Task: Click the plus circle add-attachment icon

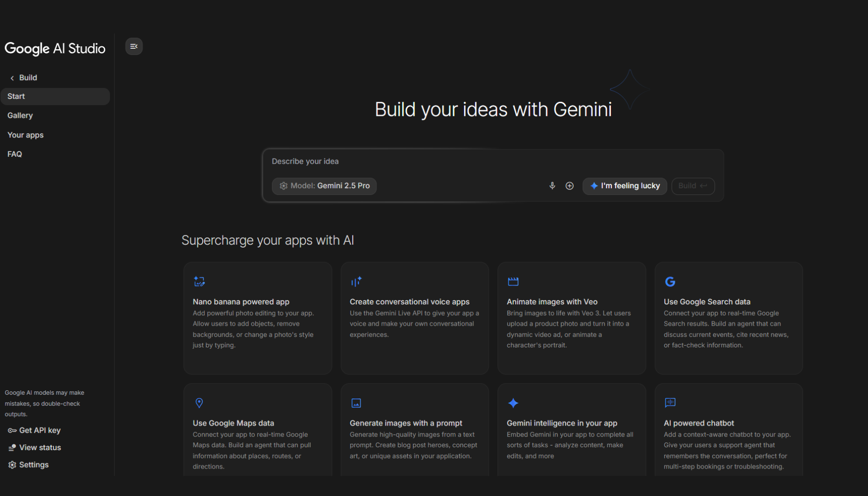Action: [569, 186]
